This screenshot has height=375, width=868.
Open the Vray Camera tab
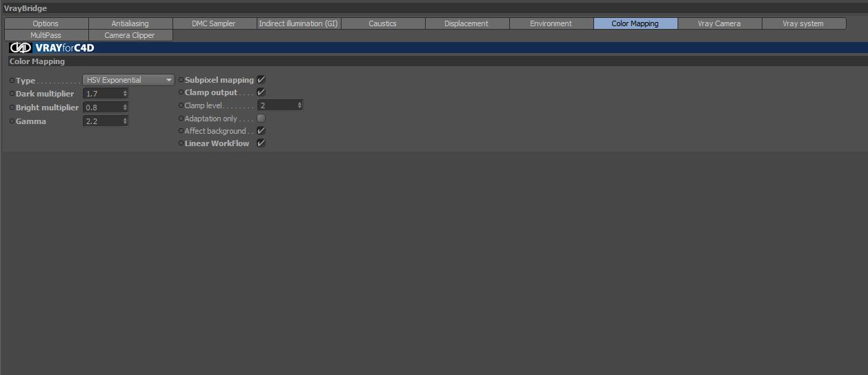click(x=720, y=23)
